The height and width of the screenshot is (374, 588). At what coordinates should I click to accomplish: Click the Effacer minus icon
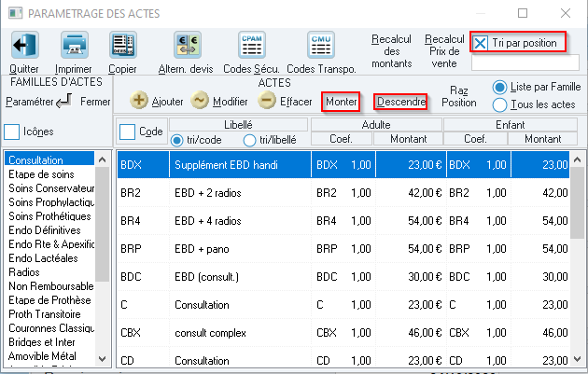coord(267,100)
